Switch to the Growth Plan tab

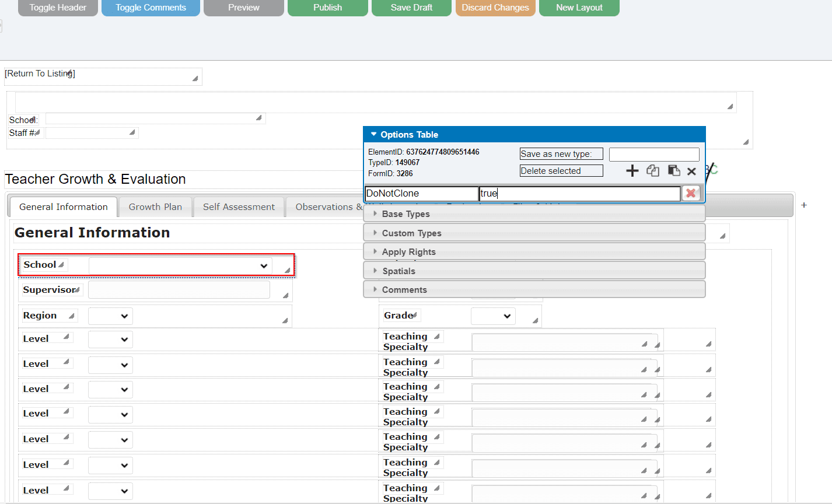tap(155, 207)
